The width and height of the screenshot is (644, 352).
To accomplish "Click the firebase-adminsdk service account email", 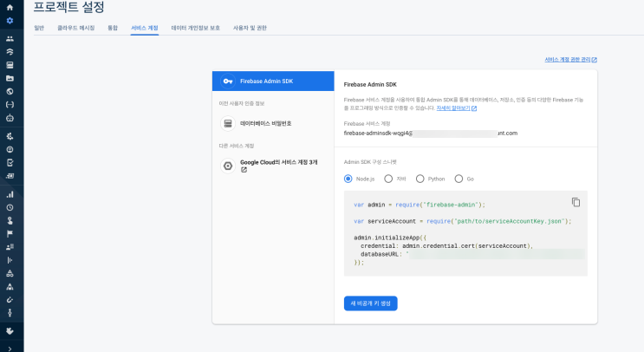I will click(x=431, y=133).
